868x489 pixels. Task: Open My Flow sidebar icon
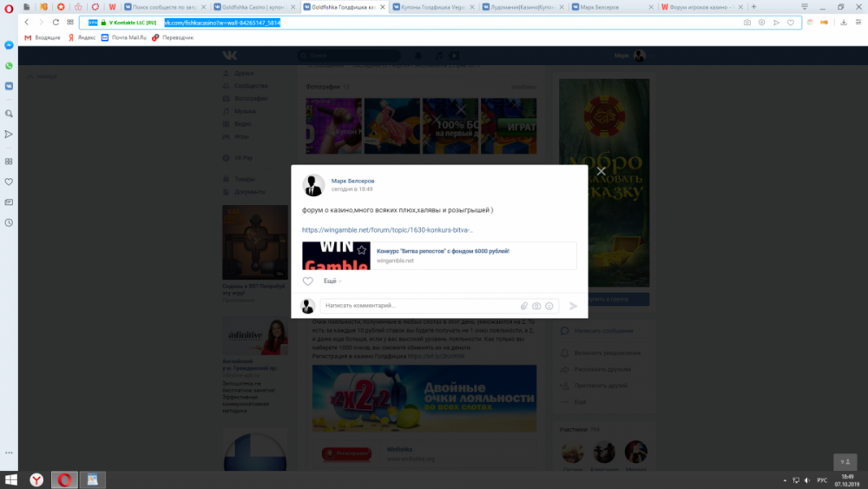tap(9, 134)
